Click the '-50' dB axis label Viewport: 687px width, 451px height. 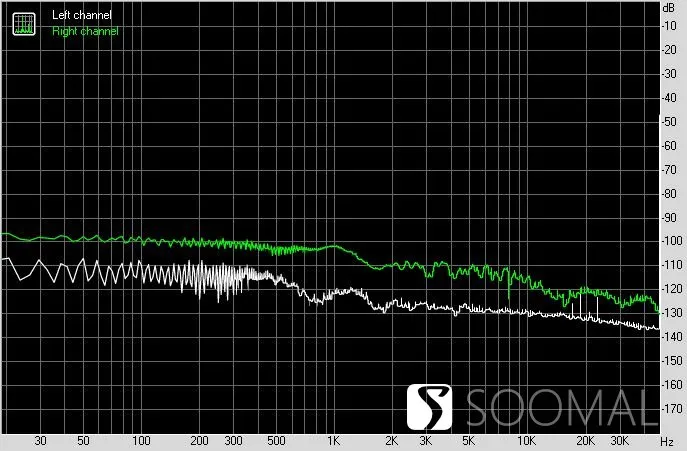tap(670, 121)
